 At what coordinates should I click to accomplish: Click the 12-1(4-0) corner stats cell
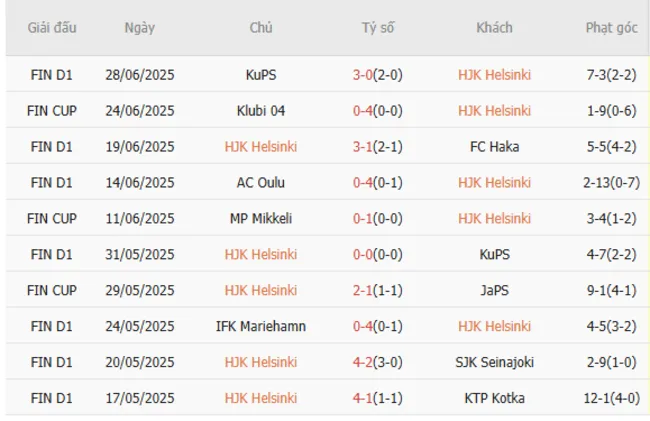coord(611,398)
